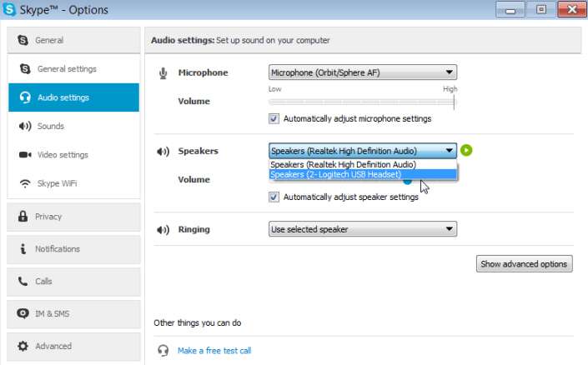
Task: Open the Notifications section
Action: point(73,249)
